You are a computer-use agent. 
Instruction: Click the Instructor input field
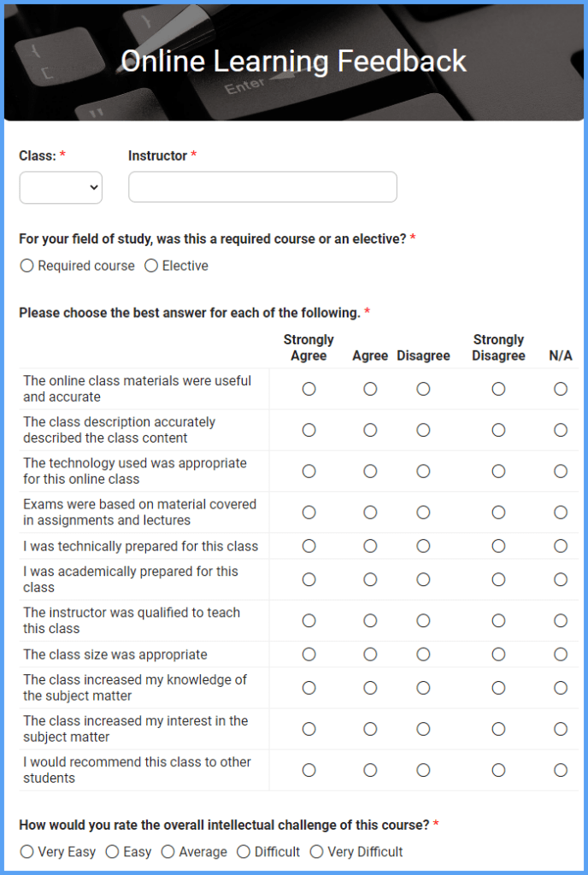(262, 186)
